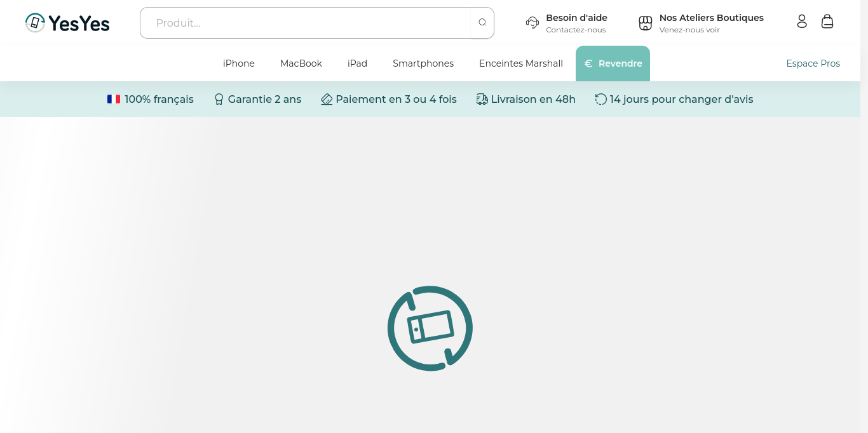Click the payment card icon
This screenshot has height=433, width=868.
327,99
